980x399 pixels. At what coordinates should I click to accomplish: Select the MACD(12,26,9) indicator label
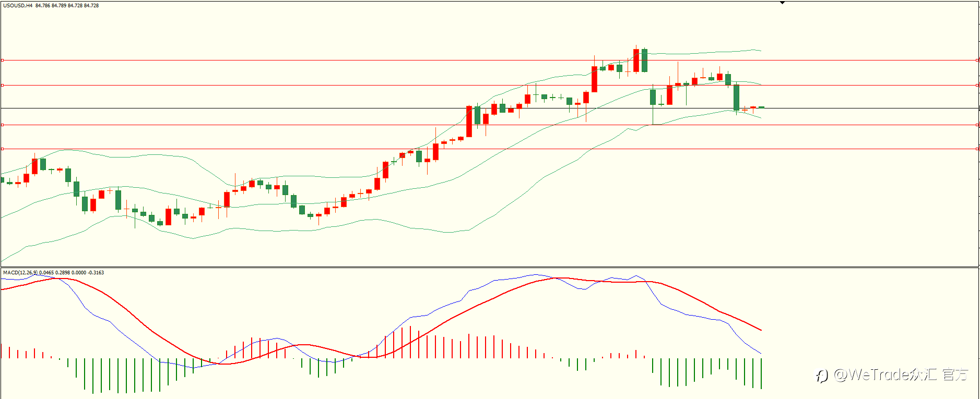point(20,272)
